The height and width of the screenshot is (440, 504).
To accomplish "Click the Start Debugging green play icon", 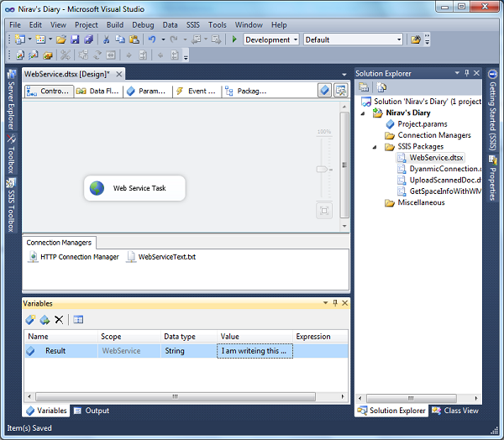I will (x=235, y=39).
